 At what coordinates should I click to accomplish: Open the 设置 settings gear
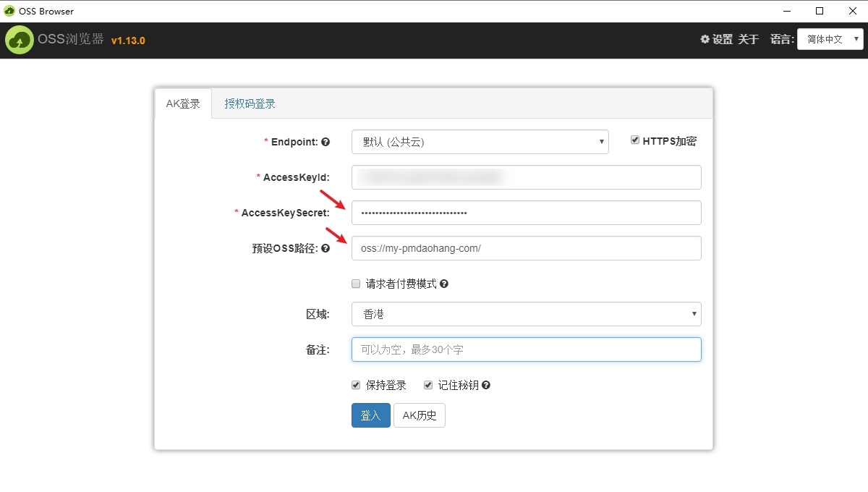click(716, 40)
